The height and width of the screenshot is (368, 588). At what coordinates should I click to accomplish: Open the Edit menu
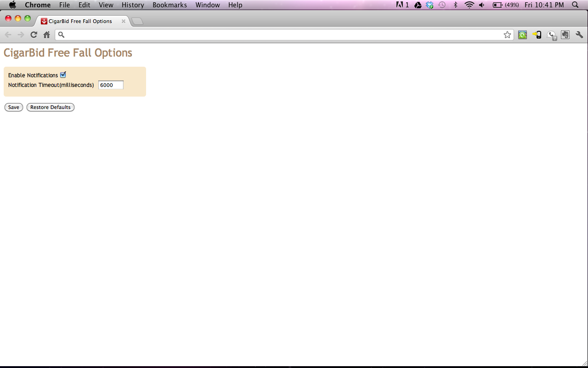(x=84, y=5)
